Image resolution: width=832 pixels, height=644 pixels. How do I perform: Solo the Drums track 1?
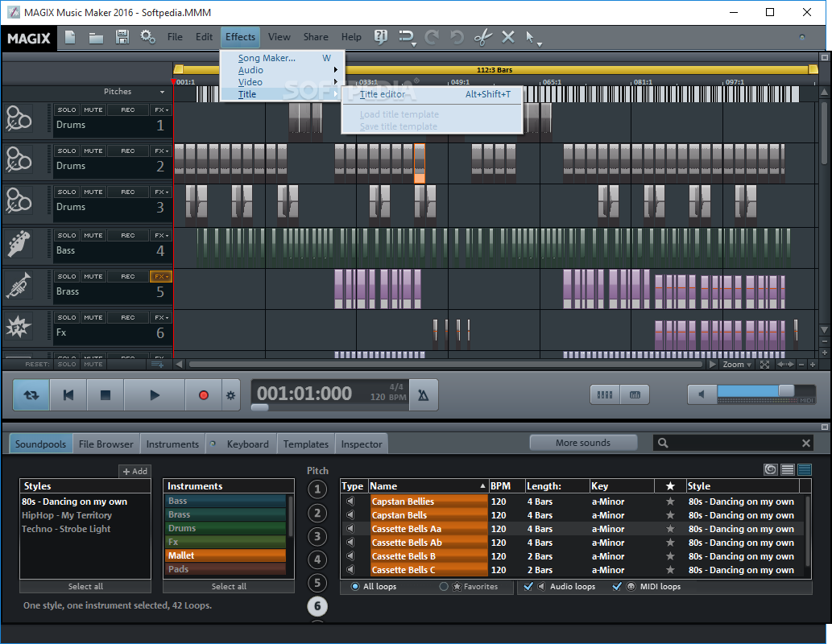[67, 109]
